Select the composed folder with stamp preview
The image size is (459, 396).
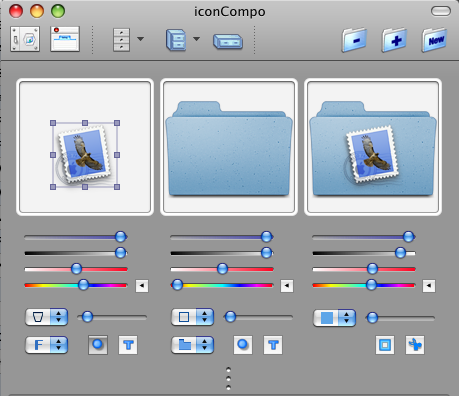tap(373, 147)
